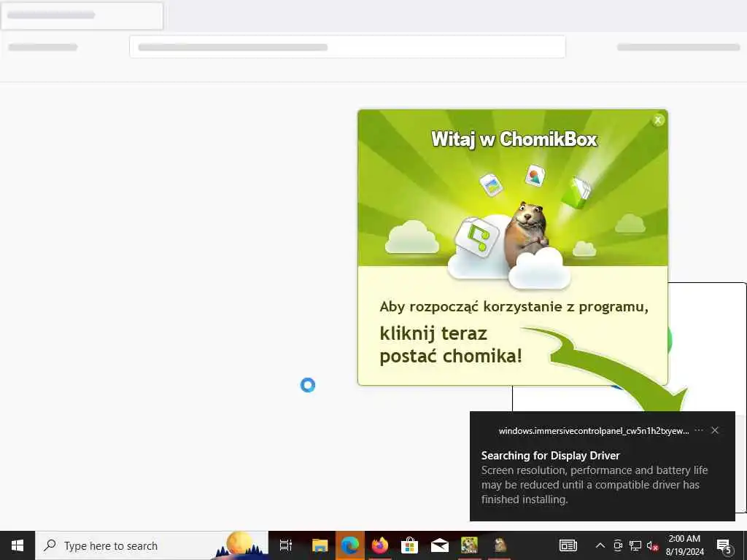Open the Action Center notifications icon
This screenshot has width=747, height=560.
pyautogui.click(x=724, y=545)
